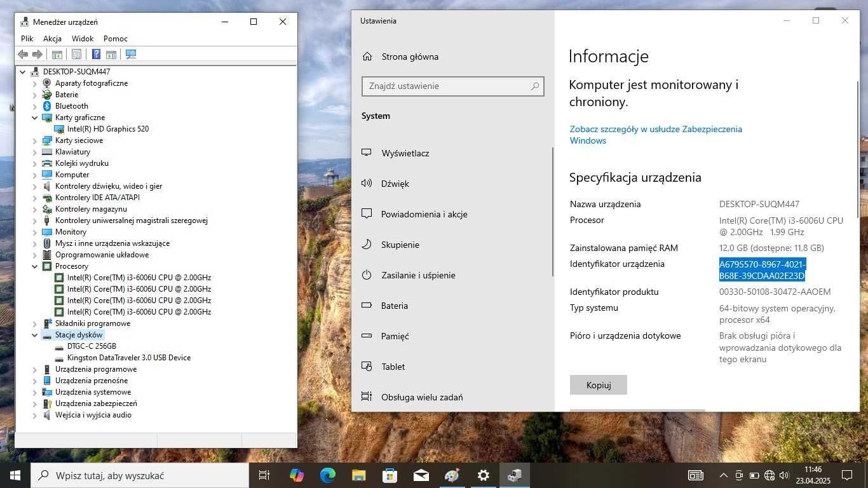Open Task View from the taskbar
This screenshot has height=488, width=868.
pyautogui.click(x=264, y=475)
